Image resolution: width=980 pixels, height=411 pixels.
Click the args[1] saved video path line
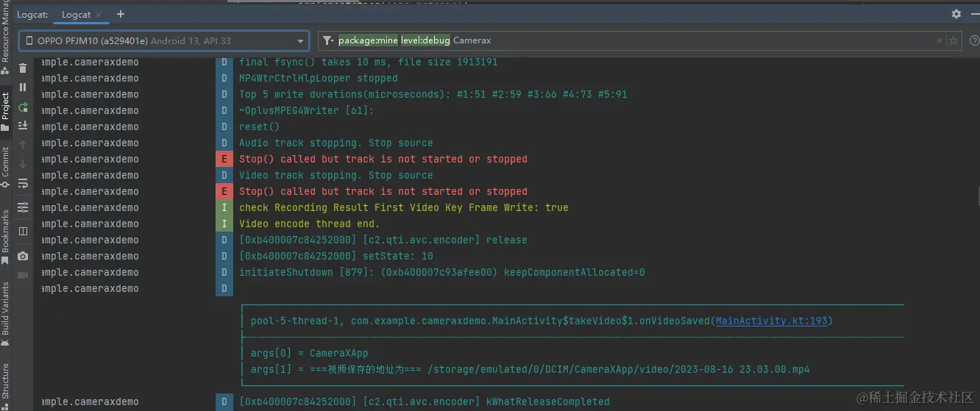point(530,369)
